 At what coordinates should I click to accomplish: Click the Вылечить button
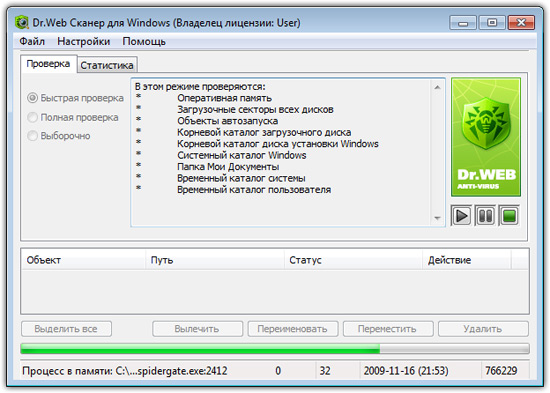tap(197, 329)
